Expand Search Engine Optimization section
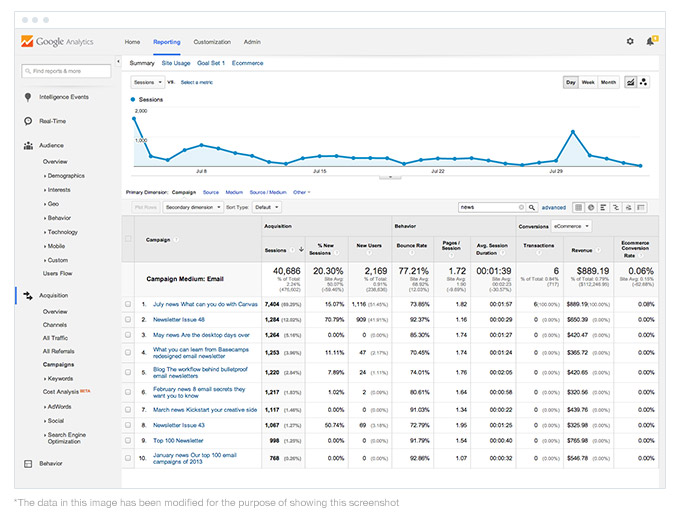 [65, 438]
